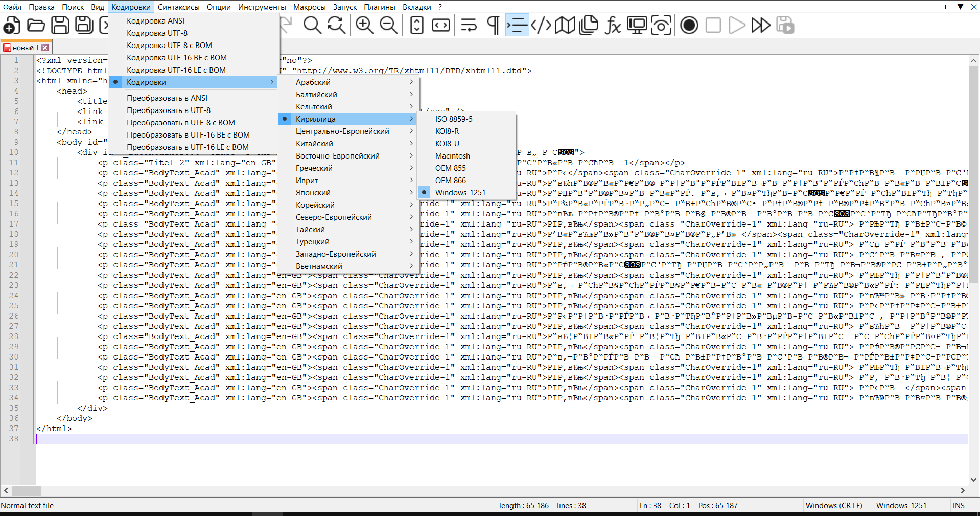Expand the Западно-Европейский submenu
The height and width of the screenshot is (516, 980).
[x=335, y=254]
